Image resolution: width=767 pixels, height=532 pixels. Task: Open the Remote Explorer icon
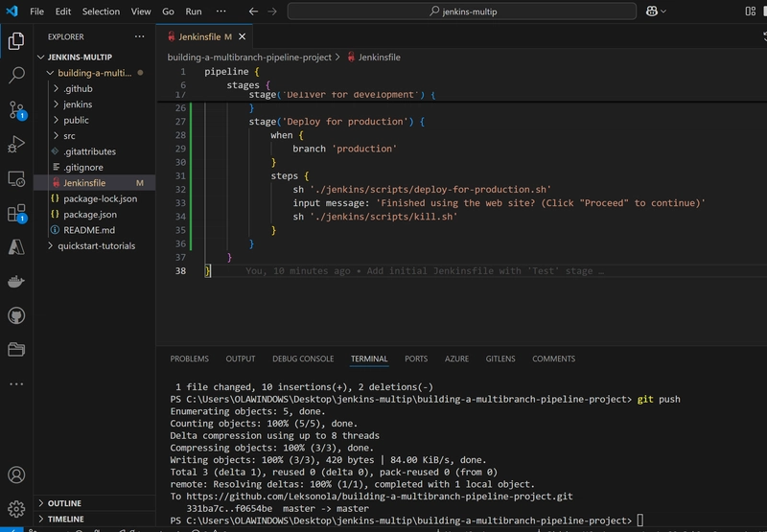point(16,179)
